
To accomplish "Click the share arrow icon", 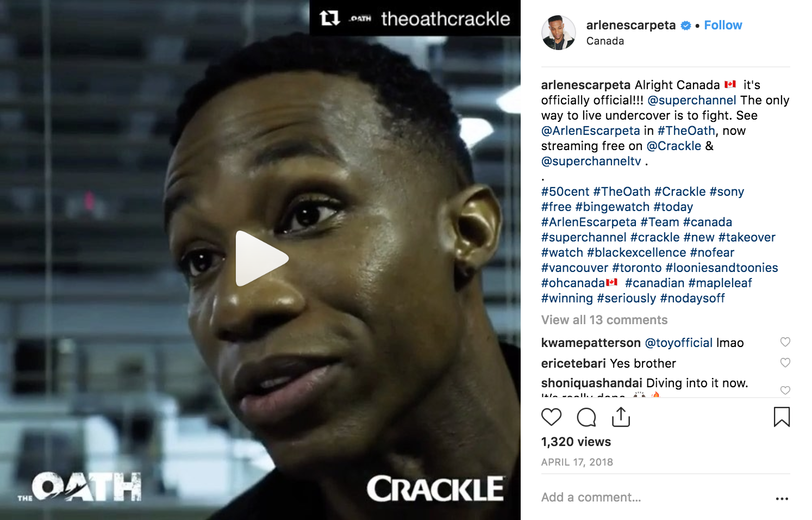I will [621, 417].
